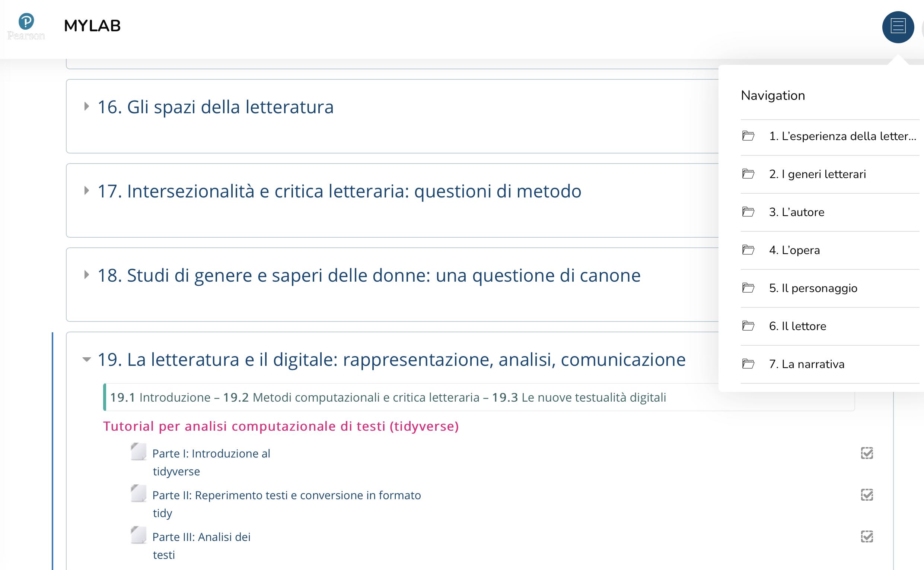Toggle completion checkbox for Parte I

point(867,453)
